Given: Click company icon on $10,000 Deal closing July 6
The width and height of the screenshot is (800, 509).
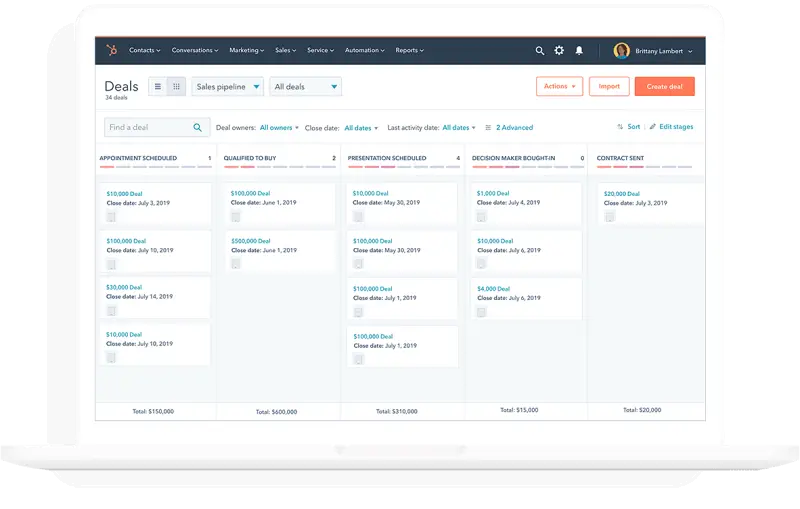Looking at the screenshot, I should (481, 263).
